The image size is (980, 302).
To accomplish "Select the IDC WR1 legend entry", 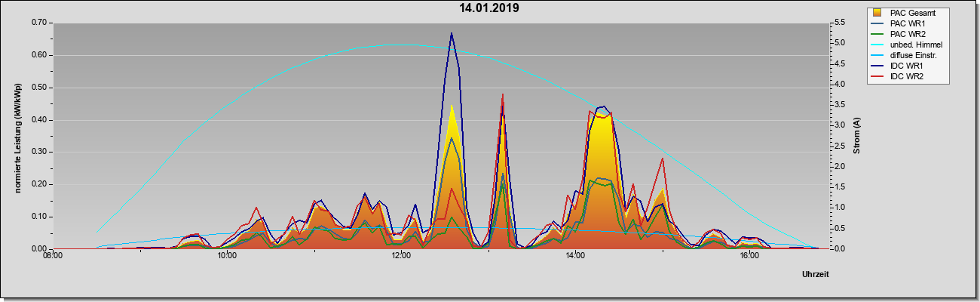I will (x=908, y=66).
